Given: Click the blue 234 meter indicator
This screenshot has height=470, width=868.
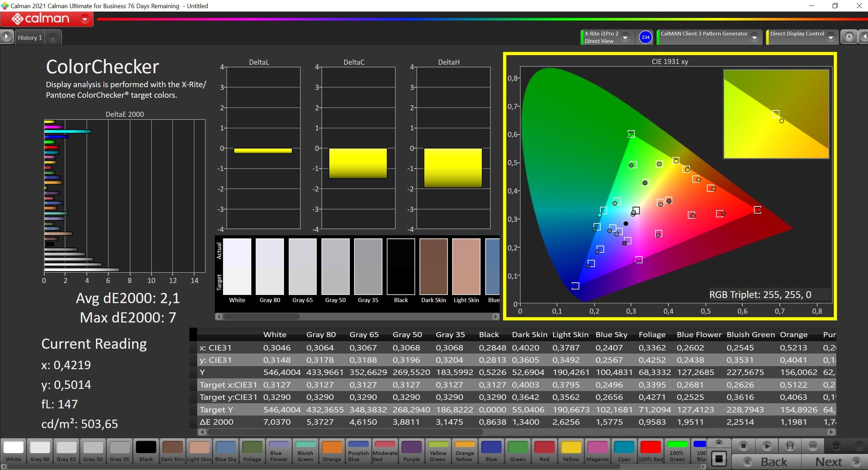Looking at the screenshot, I should tap(645, 37).
